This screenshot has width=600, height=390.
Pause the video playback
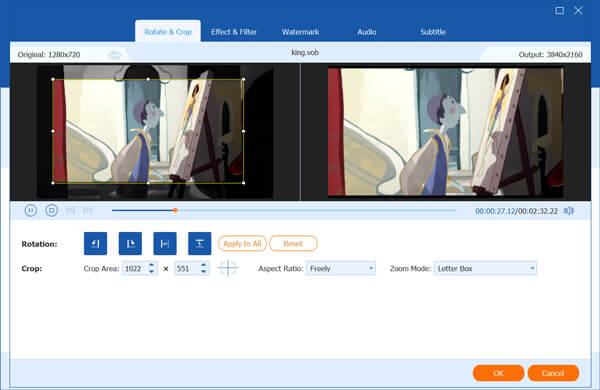point(31,211)
